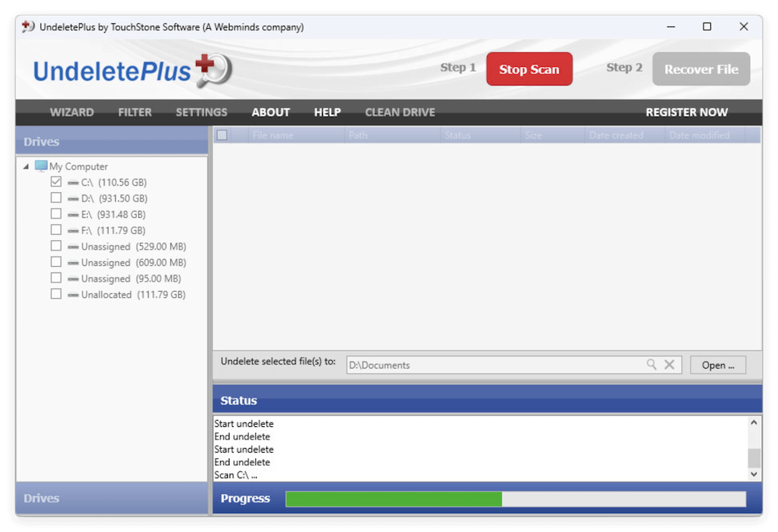Switch to the CLEAN DRIVE tab

[400, 112]
